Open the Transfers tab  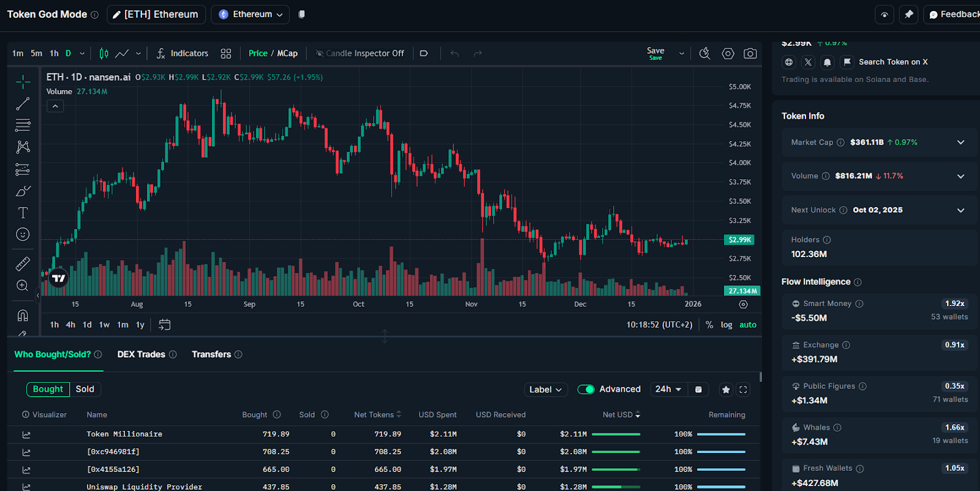point(211,354)
